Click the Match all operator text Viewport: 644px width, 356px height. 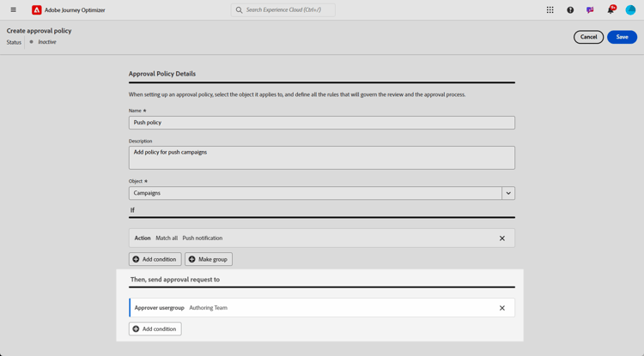tap(167, 238)
